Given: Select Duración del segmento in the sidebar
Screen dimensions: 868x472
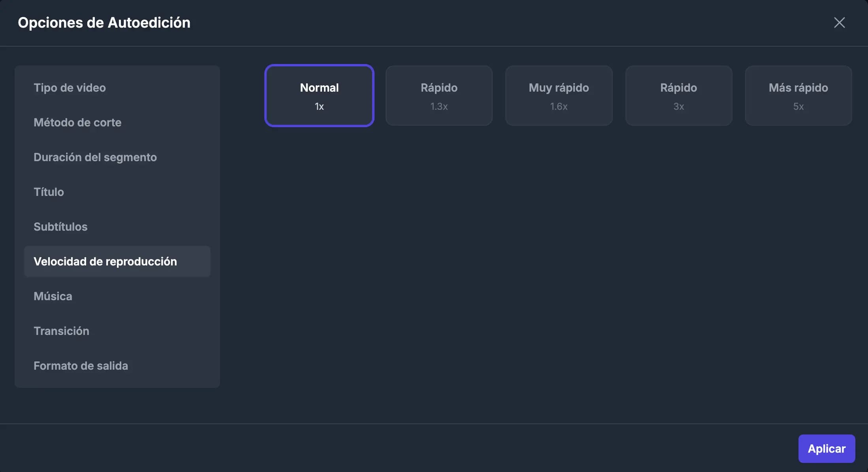Looking at the screenshot, I should pyautogui.click(x=95, y=157).
